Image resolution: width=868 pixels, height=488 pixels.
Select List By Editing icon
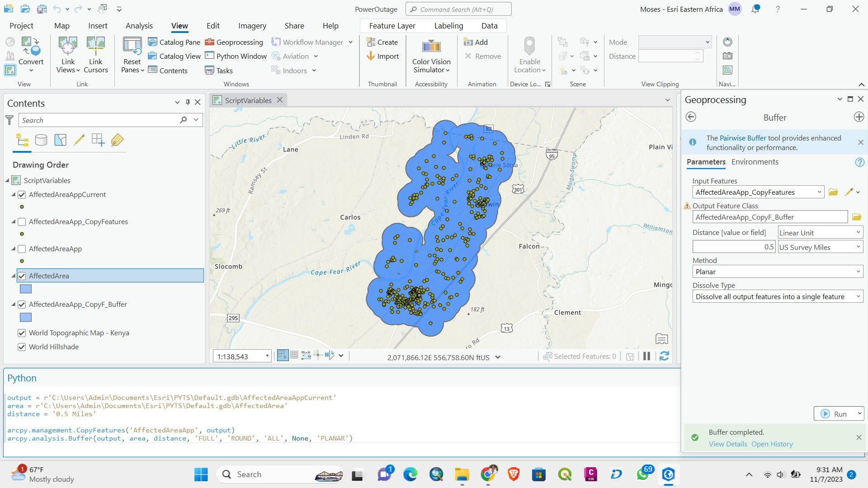click(x=79, y=140)
